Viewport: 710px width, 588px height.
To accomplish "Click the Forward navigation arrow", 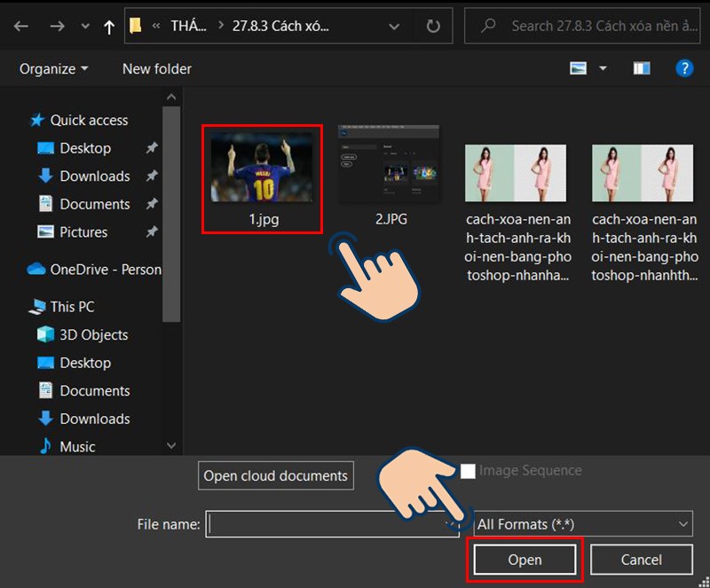I will tap(55, 27).
